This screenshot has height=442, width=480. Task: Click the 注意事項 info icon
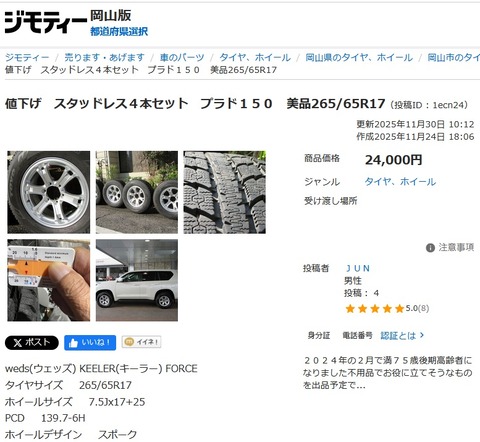(x=430, y=248)
